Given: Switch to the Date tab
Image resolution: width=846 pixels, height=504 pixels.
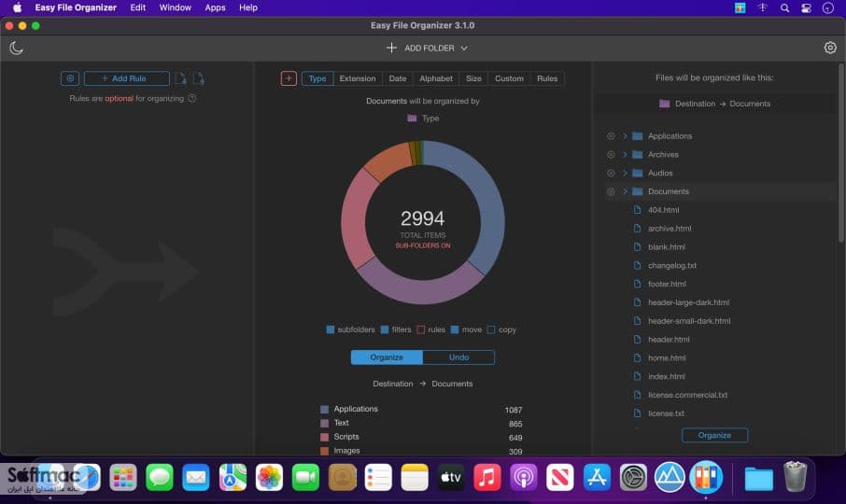Looking at the screenshot, I should point(398,78).
